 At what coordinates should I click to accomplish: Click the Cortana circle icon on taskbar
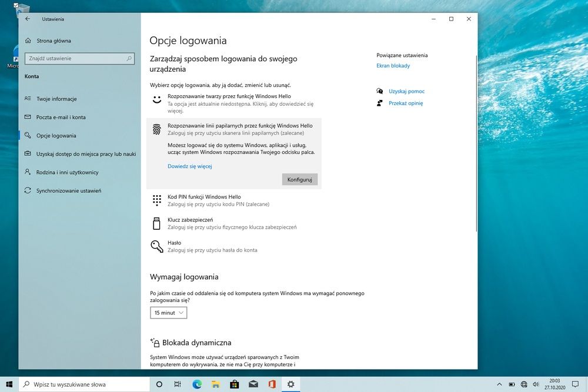pos(159,384)
